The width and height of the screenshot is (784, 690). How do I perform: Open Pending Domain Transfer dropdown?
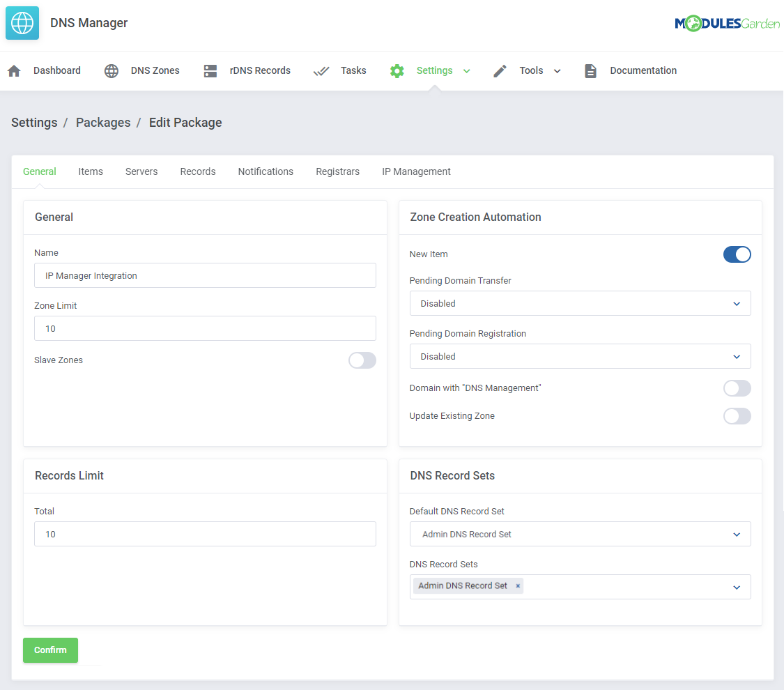click(x=580, y=303)
